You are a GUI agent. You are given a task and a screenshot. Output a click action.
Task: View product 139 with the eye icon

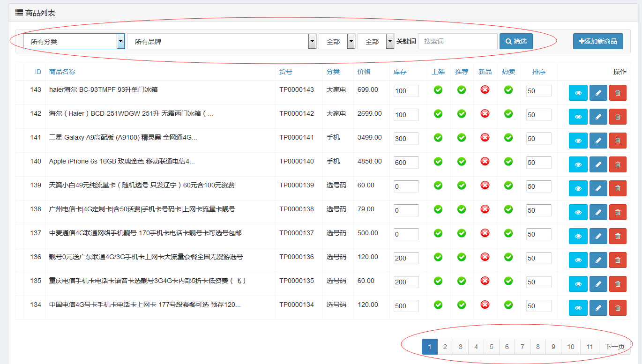tap(578, 188)
